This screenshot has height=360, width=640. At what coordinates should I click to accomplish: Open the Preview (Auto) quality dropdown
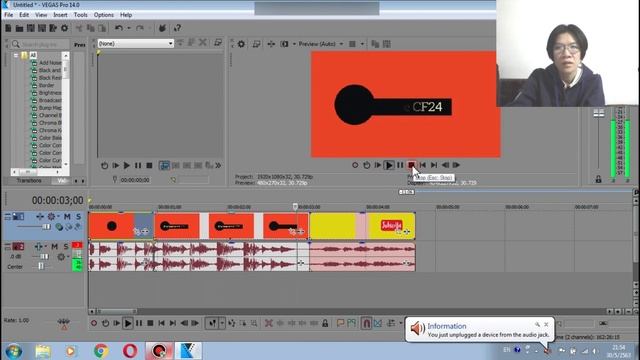[321, 44]
